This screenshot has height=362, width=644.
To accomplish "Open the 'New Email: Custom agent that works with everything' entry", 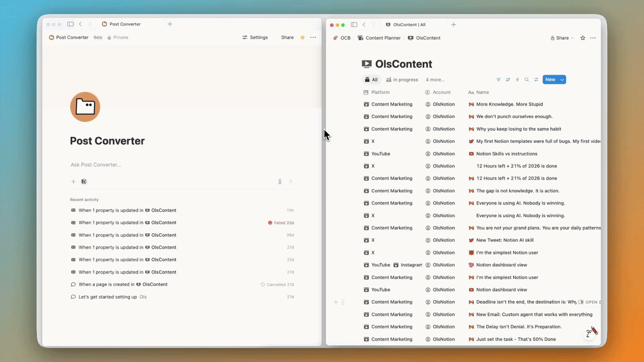I will [534, 314].
